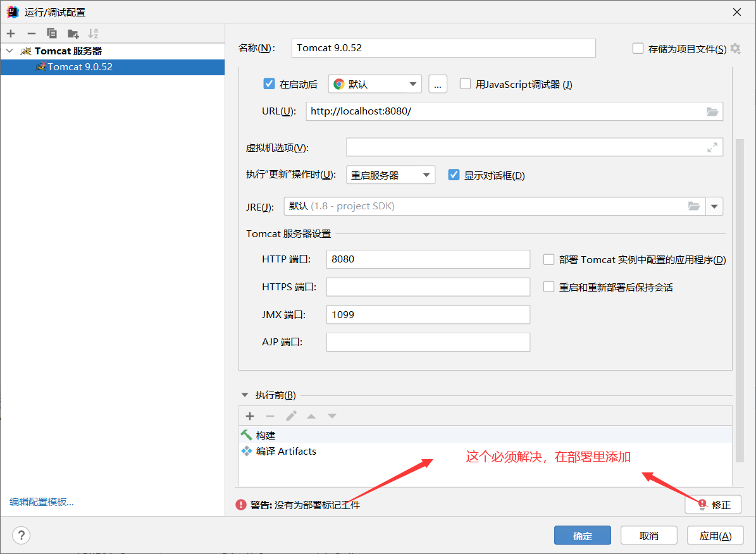
Task: Click the warning icon beside 警告
Action: point(241,505)
